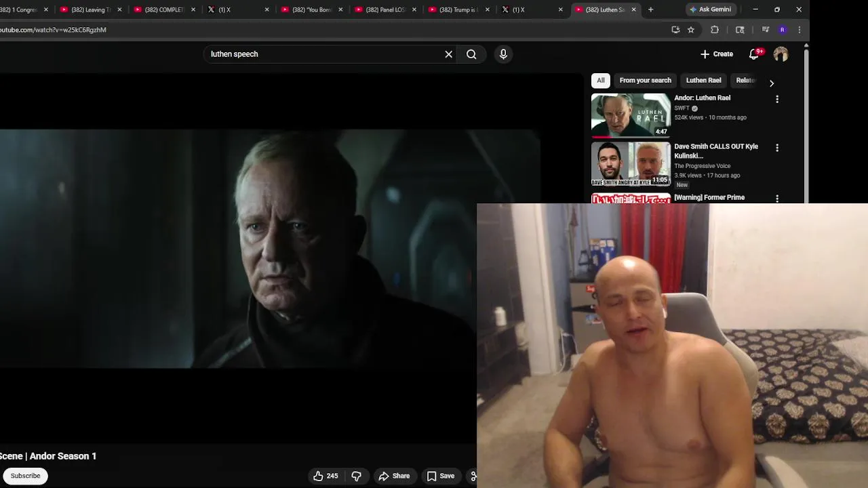Image resolution: width=868 pixels, height=488 pixels.
Task: Open the Chrome three-dot menu
Action: tap(800, 30)
